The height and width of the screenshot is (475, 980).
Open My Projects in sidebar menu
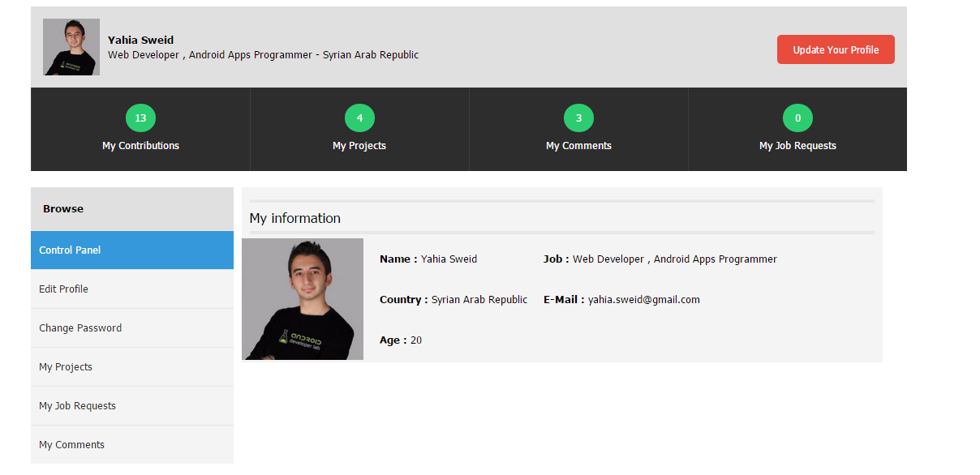(132, 366)
